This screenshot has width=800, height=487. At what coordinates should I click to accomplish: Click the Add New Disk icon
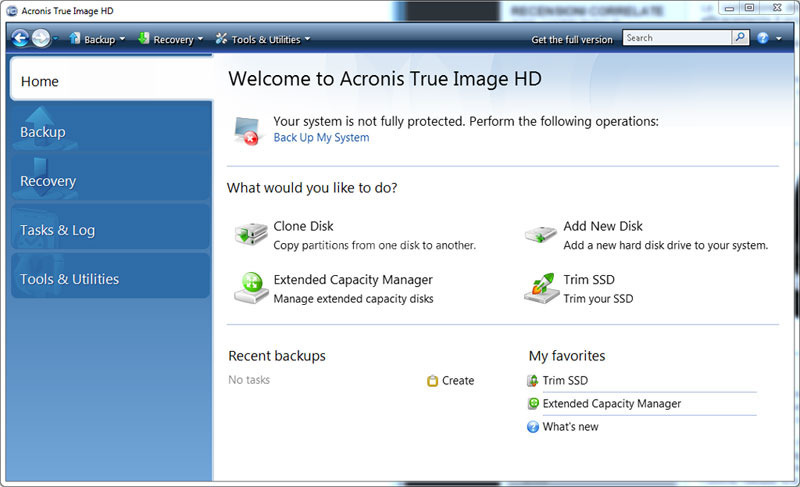point(540,235)
